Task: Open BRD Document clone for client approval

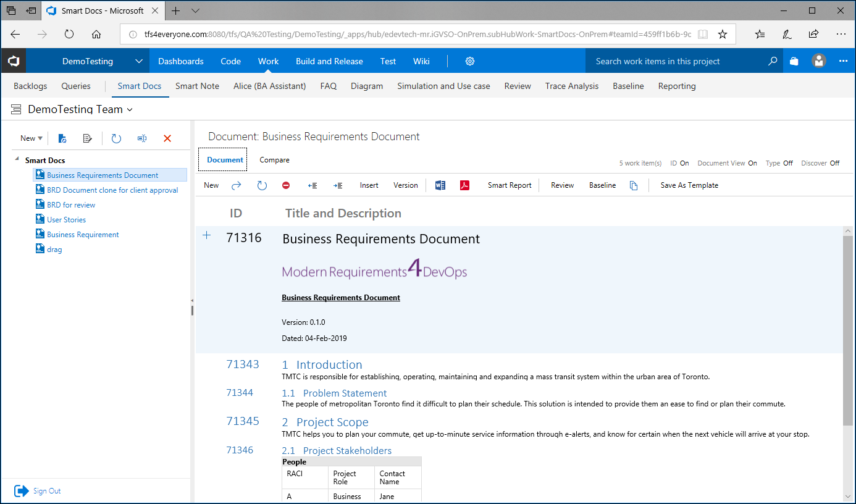Action: tap(112, 190)
